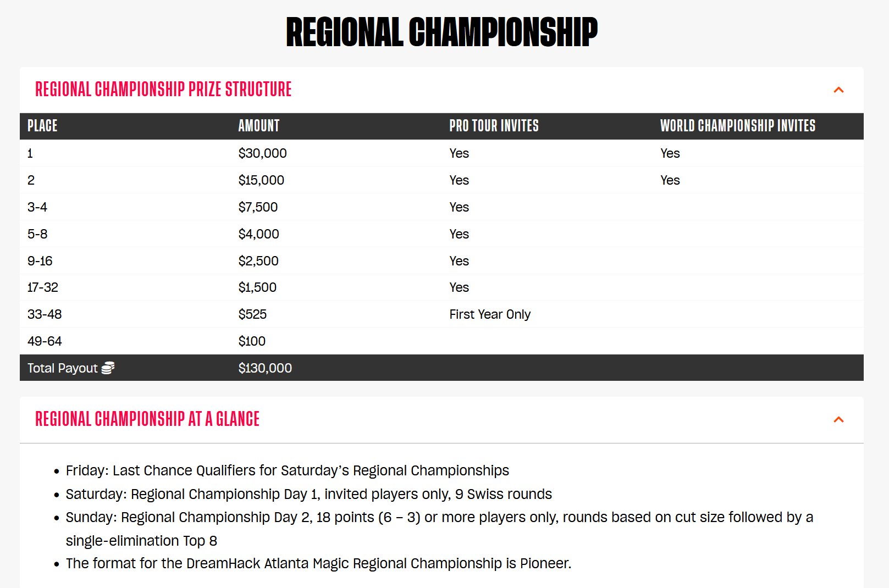Click the Regional Championship Prize Structure heading

click(x=163, y=90)
